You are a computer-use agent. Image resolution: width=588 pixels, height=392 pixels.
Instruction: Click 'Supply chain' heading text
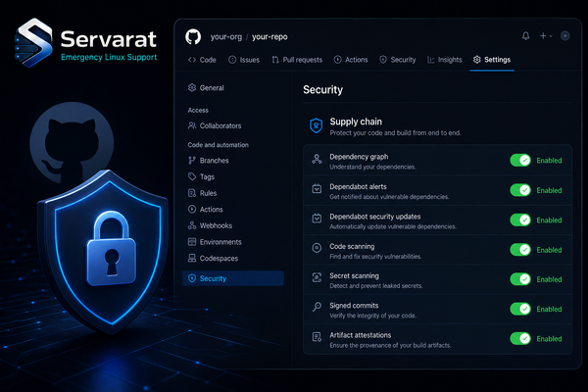356,122
